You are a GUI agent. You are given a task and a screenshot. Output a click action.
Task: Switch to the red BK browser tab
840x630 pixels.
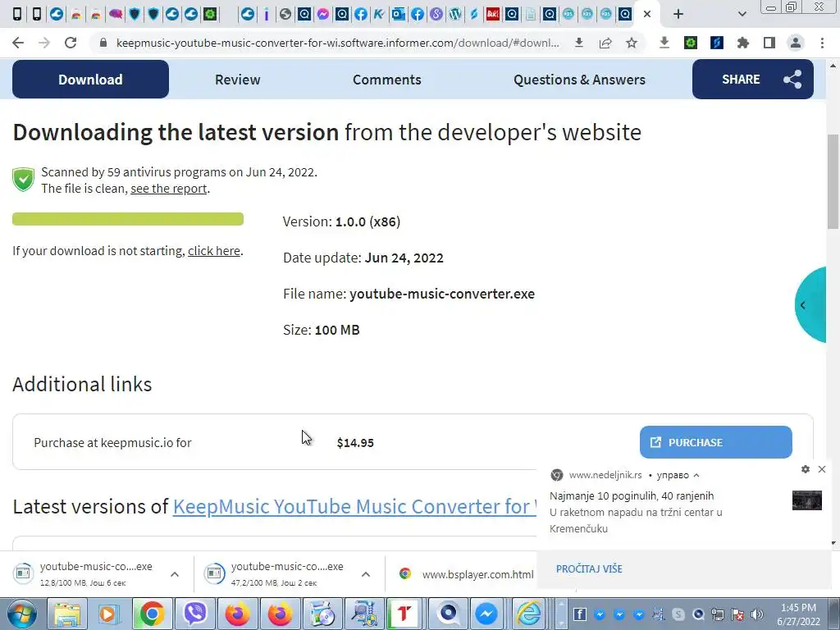coord(492,15)
